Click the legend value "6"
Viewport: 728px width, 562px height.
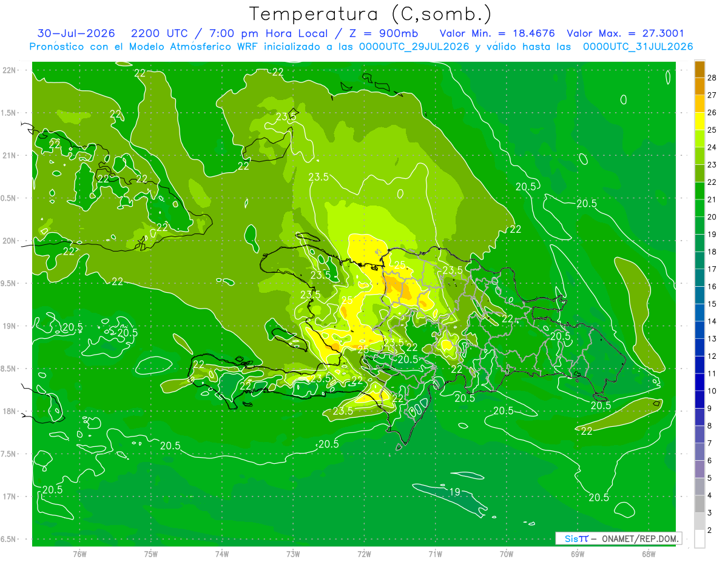(x=710, y=461)
